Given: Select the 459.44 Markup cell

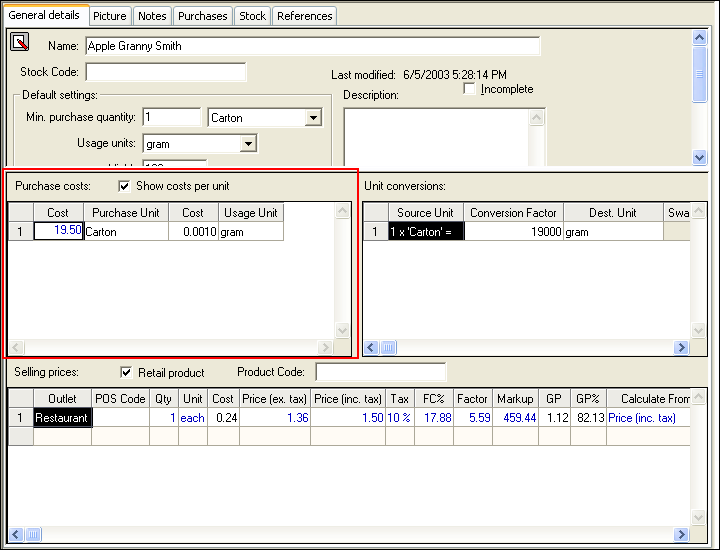Looking at the screenshot, I should (x=515, y=418).
